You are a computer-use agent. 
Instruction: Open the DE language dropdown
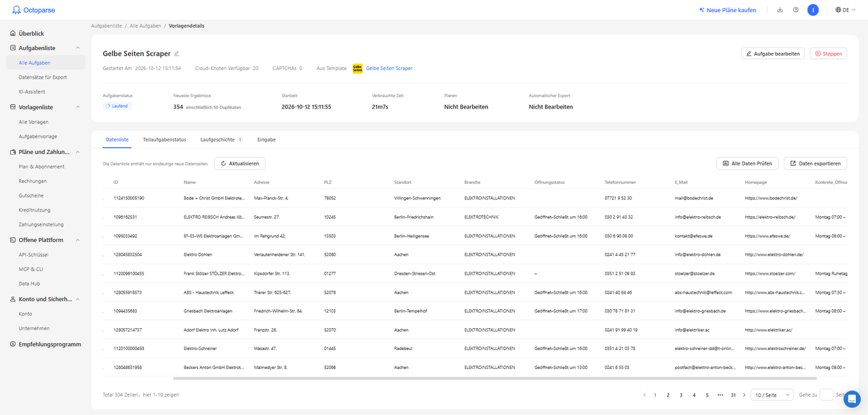(845, 10)
